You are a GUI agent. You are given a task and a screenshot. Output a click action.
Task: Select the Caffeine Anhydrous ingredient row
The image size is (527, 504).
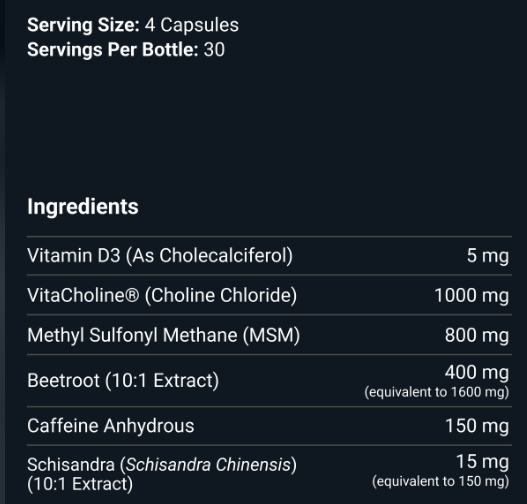[269, 426]
